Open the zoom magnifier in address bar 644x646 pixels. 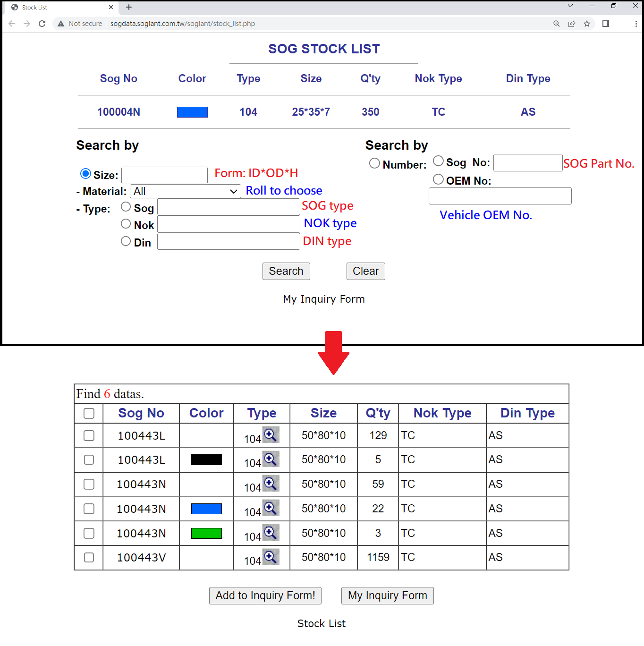click(557, 24)
